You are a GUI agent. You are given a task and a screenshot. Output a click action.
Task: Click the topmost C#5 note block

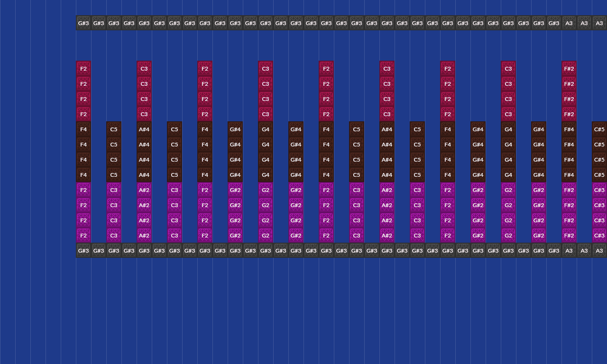tap(599, 129)
